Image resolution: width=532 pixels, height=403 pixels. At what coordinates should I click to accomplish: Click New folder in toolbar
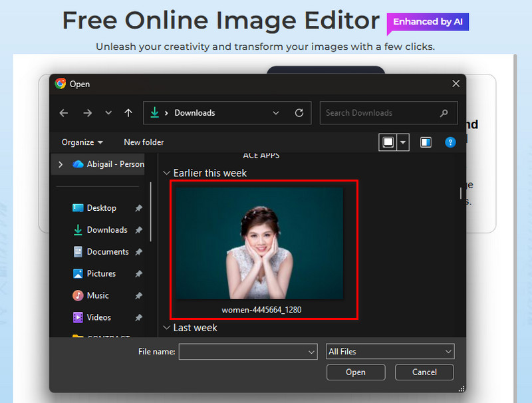point(144,142)
